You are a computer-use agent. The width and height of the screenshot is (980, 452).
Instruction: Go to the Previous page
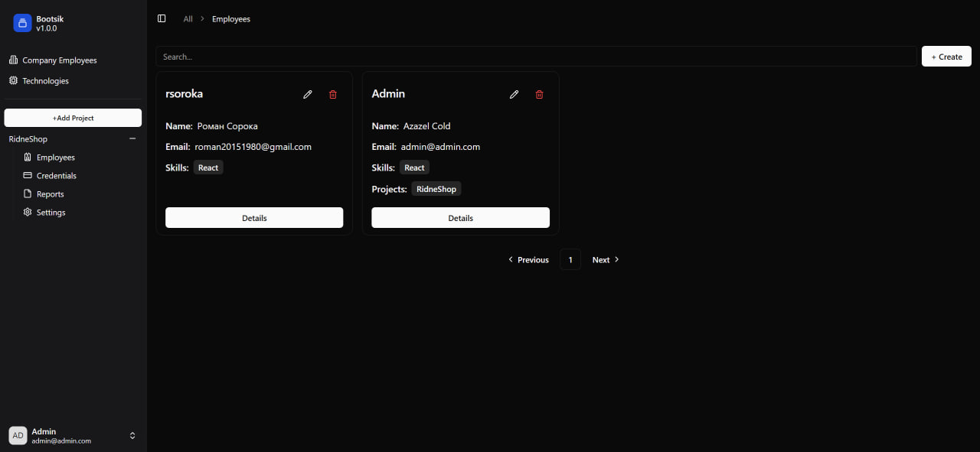528,259
